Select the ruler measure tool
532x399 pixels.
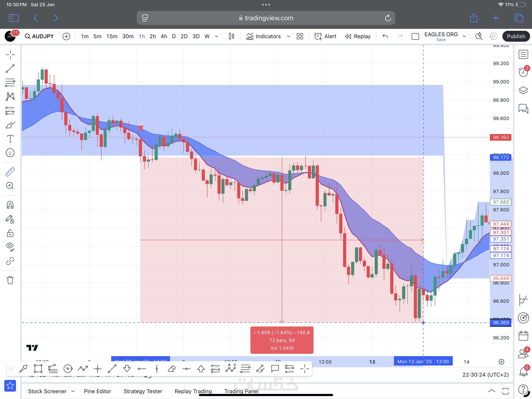(x=10, y=172)
